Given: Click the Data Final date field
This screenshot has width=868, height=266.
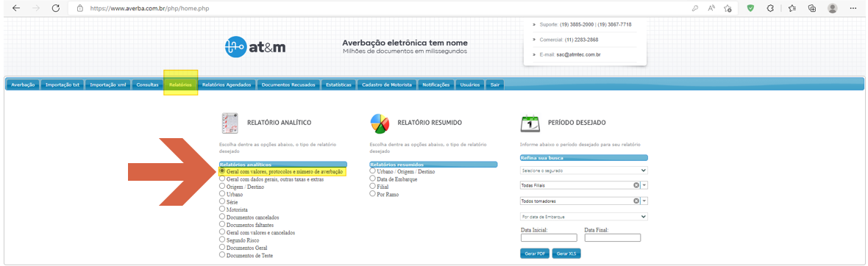Looking at the screenshot, I should point(612,238).
